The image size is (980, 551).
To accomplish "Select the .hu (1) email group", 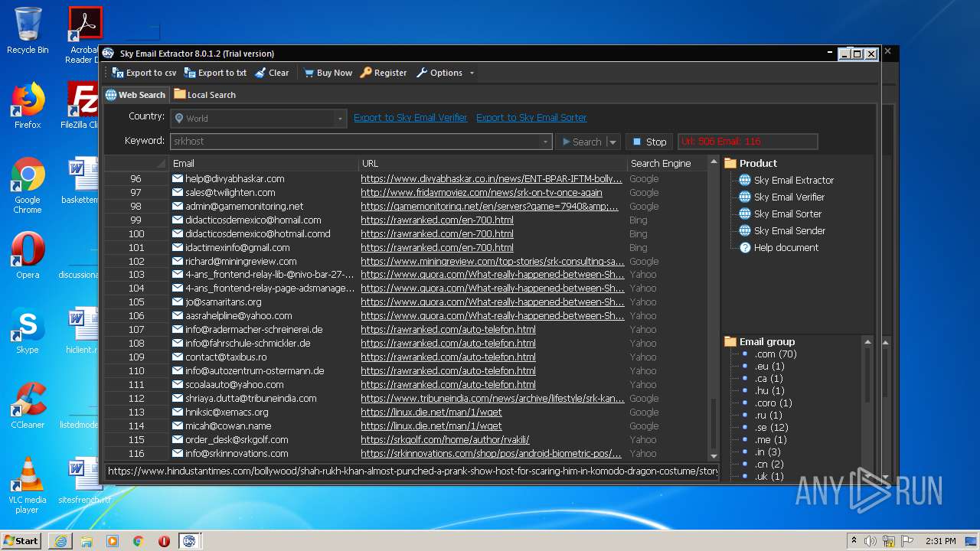I will coord(769,390).
